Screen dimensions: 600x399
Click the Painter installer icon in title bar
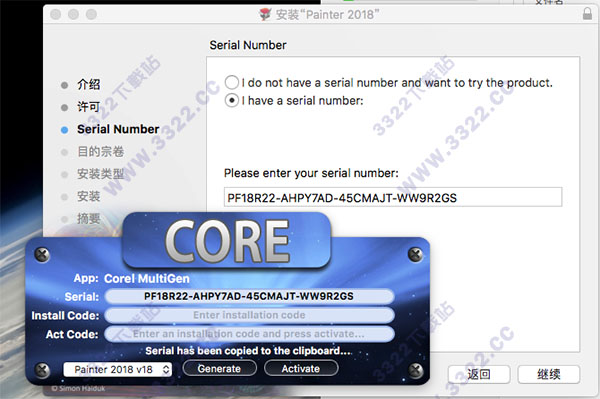(265, 15)
